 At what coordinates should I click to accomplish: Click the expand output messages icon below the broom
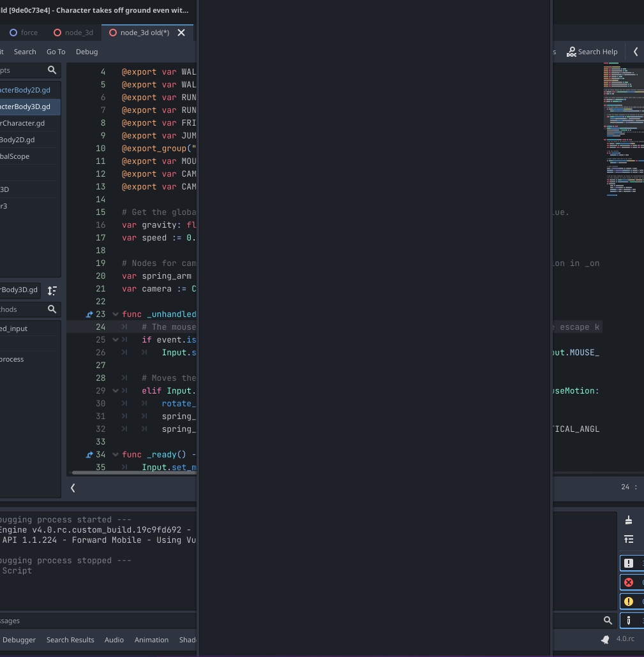630,539
